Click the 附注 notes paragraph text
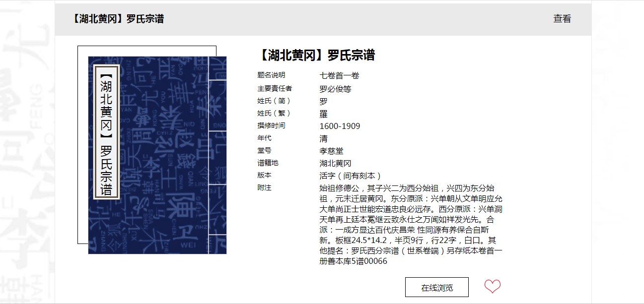 click(411, 225)
